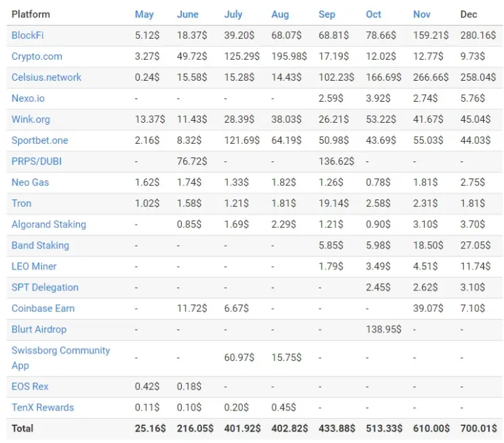This screenshot has width=504, height=443.
Task: Open the Algorand Staking link
Action: (x=49, y=225)
